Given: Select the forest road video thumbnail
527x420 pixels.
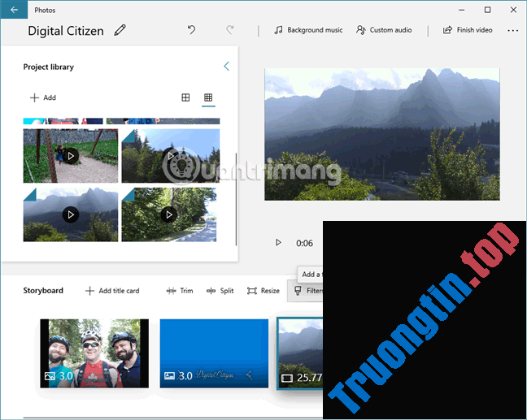Looking at the screenshot, I should pyautogui.click(x=168, y=214).
